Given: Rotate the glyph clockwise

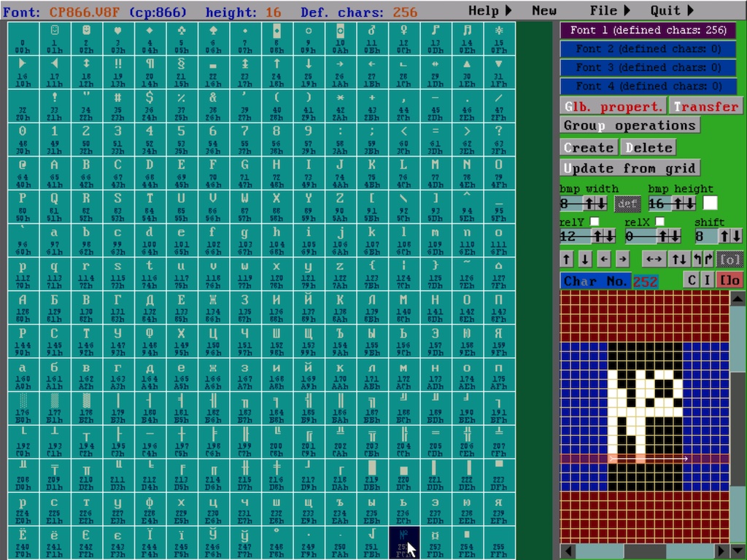Looking at the screenshot, I should (708, 259).
